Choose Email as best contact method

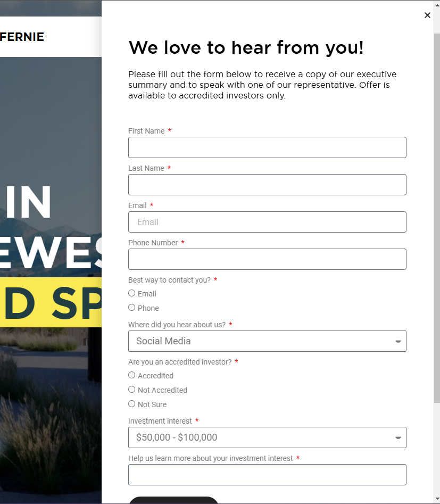pyautogui.click(x=132, y=293)
